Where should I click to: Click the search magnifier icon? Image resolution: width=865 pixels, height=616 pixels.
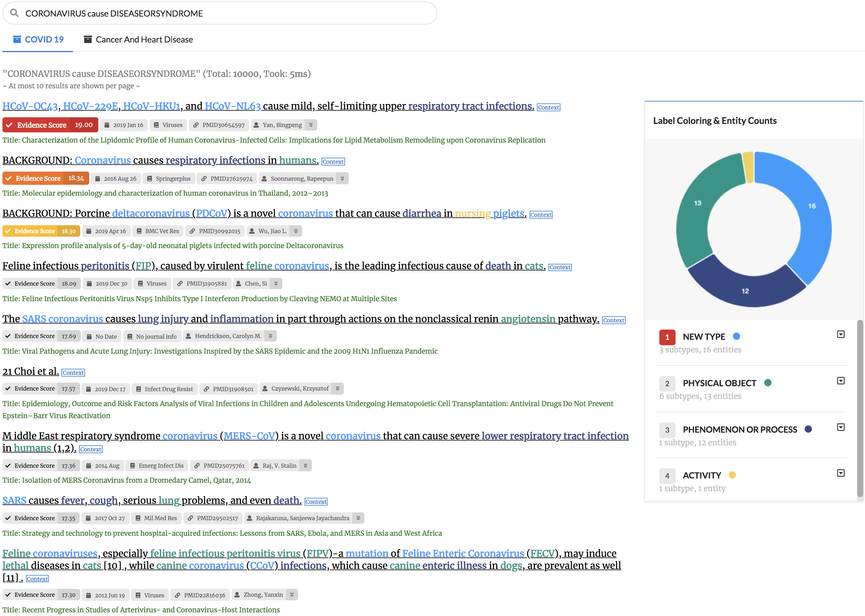tap(14, 13)
